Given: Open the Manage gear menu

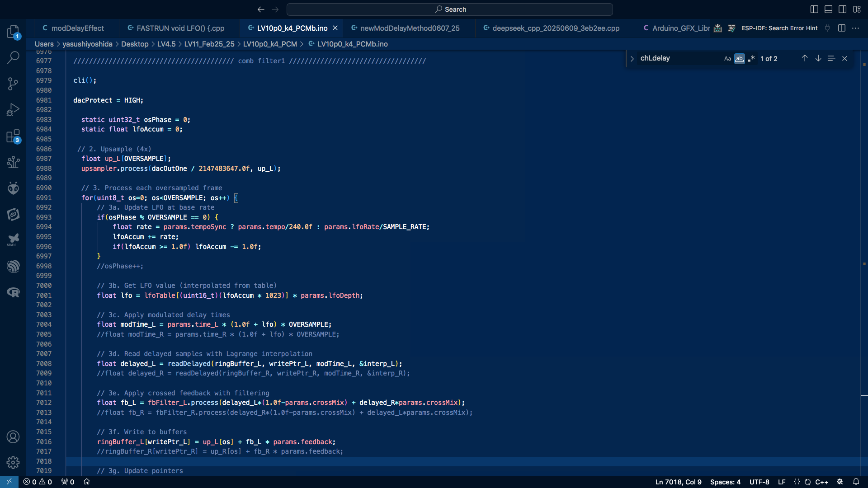Looking at the screenshot, I should pyautogui.click(x=13, y=462).
